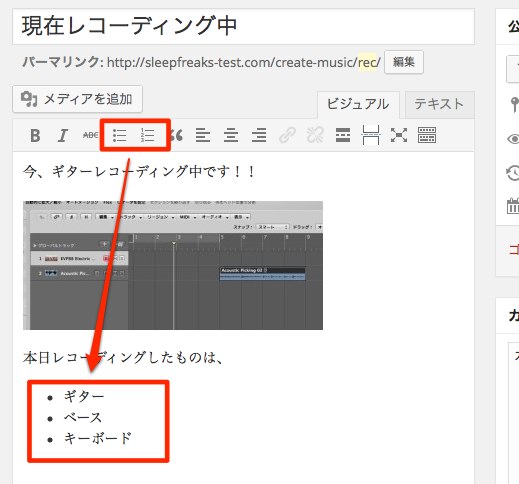Click the メディアを追加 button
Image resolution: width=519 pixels, height=484 pixels.
78,99
